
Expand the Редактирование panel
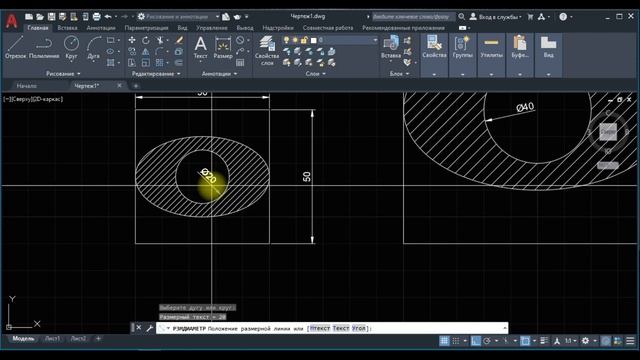[x=156, y=74]
